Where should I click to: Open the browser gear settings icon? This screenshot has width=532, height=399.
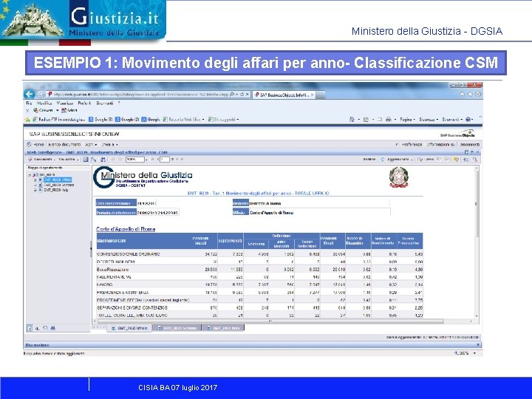point(478,94)
